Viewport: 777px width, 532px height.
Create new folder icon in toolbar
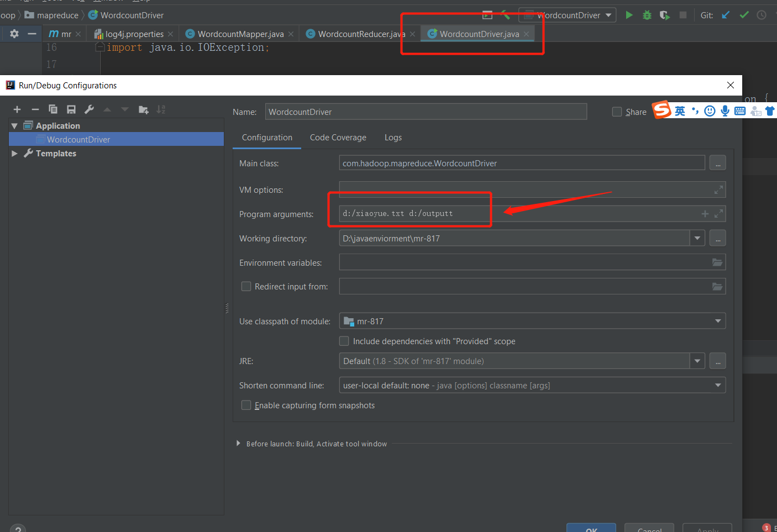point(144,109)
